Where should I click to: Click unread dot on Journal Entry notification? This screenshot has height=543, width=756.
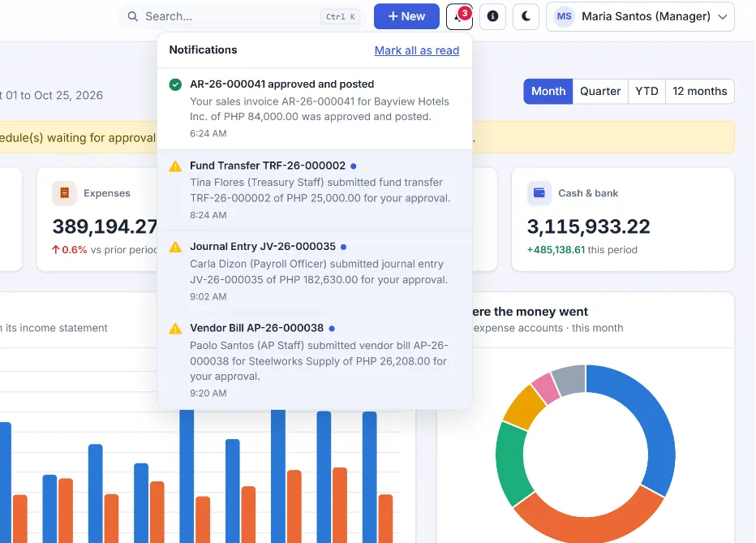(x=343, y=247)
